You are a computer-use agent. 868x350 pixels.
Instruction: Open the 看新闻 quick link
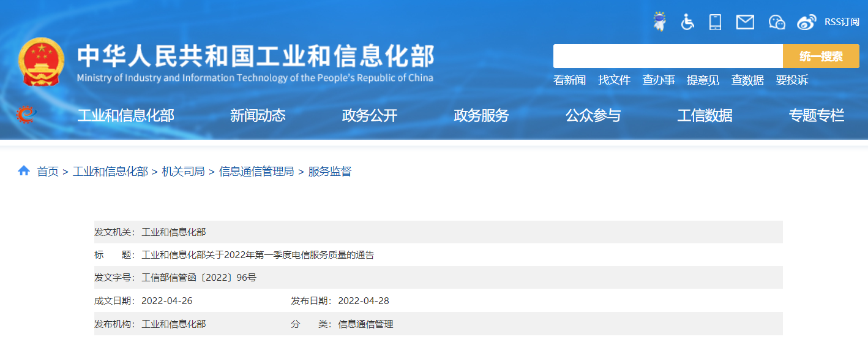tap(569, 80)
